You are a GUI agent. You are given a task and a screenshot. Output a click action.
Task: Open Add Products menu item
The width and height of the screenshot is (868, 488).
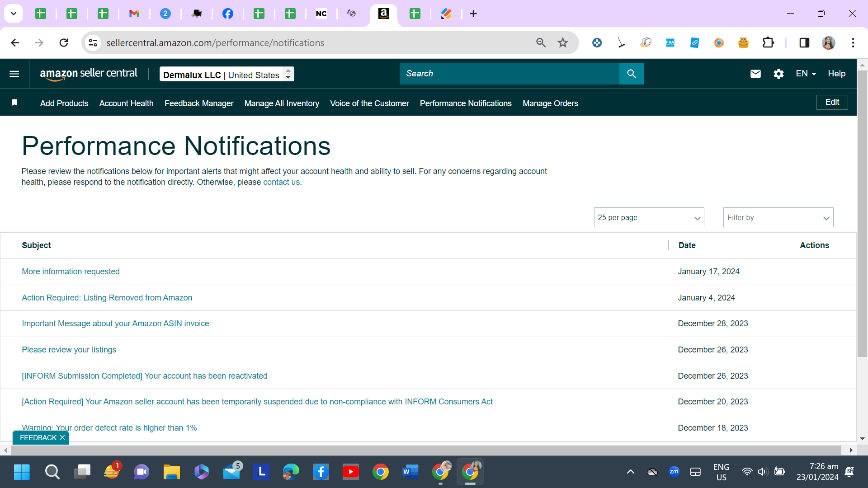(64, 103)
